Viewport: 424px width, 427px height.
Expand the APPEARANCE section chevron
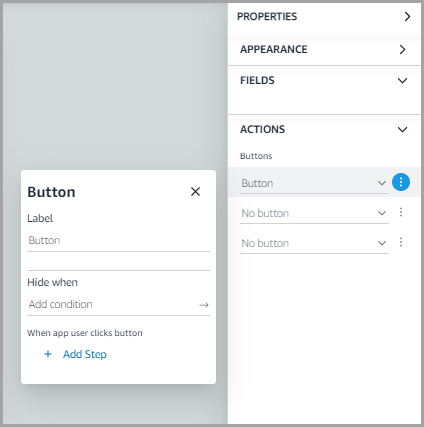pyautogui.click(x=403, y=49)
